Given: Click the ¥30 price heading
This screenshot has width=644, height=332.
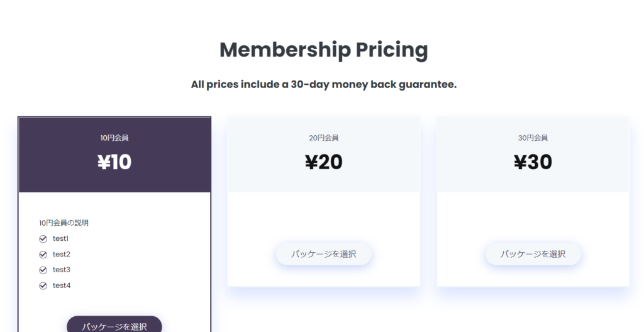Looking at the screenshot, I should pyautogui.click(x=533, y=162).
